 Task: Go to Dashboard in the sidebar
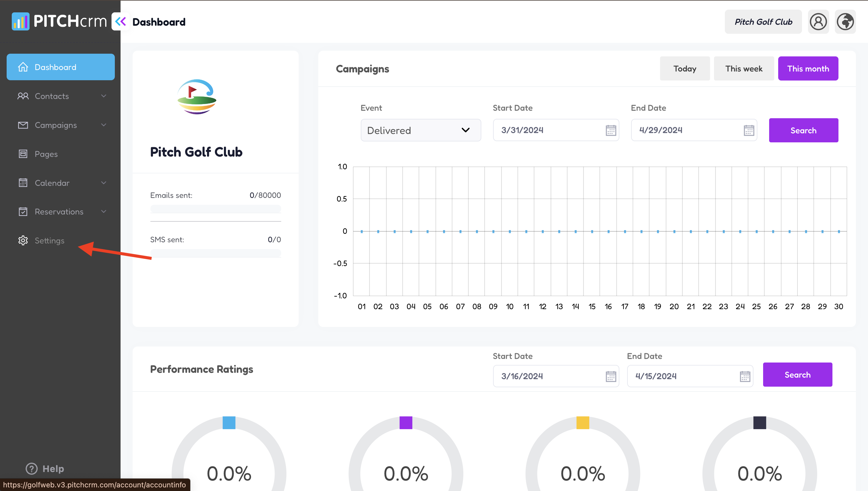pos(61,67)
